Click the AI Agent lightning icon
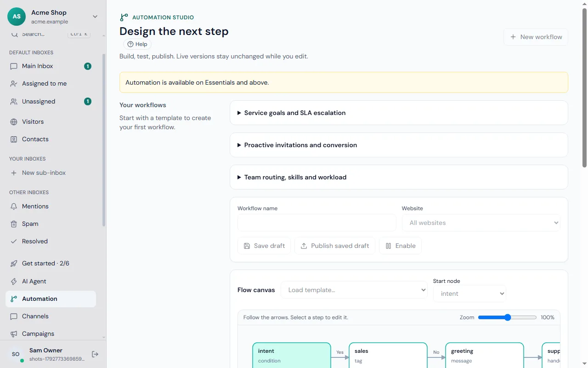The image size is (588, 368). (14, 282)
